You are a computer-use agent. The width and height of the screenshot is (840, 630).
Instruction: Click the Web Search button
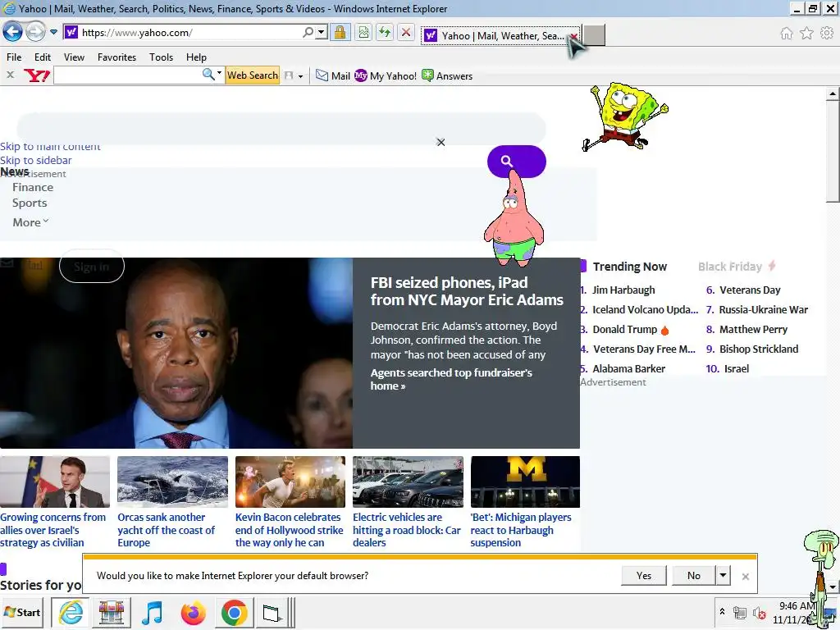(x=253, y=75)
